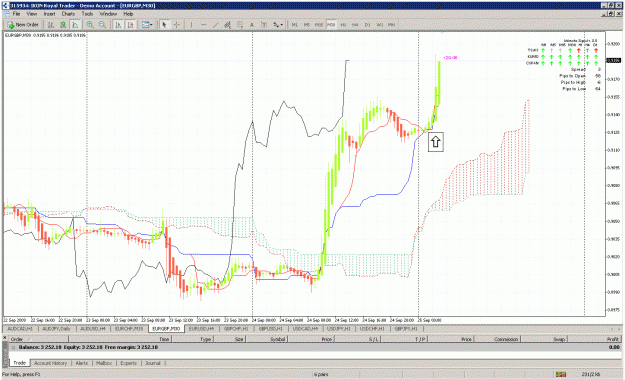The height and width of the screenshot is (380, 625).
Task: Close the terminal panel with its X
Action: click(x=5, y=338)
